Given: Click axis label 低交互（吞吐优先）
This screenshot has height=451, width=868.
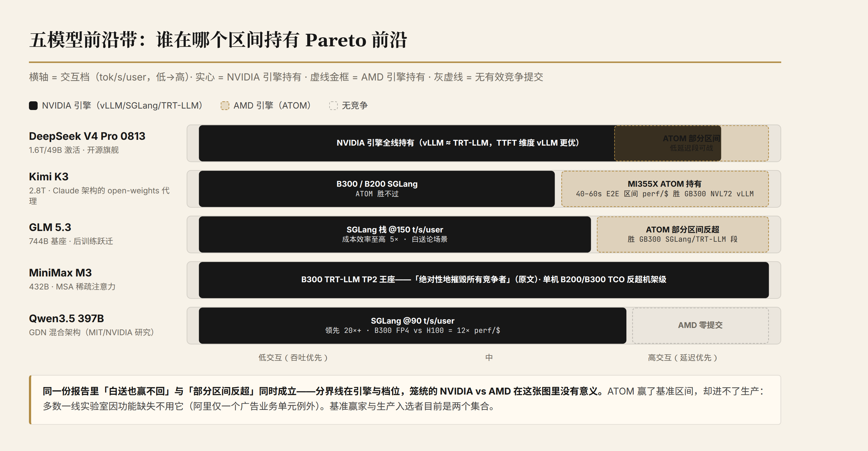Looking at the screenshot, I should click(293, 357).
